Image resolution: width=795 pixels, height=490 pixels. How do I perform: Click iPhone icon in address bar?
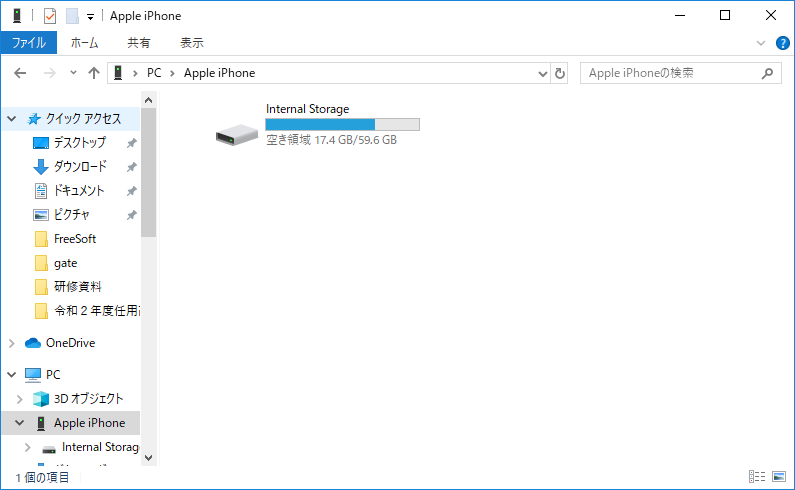tap(118, 73)
